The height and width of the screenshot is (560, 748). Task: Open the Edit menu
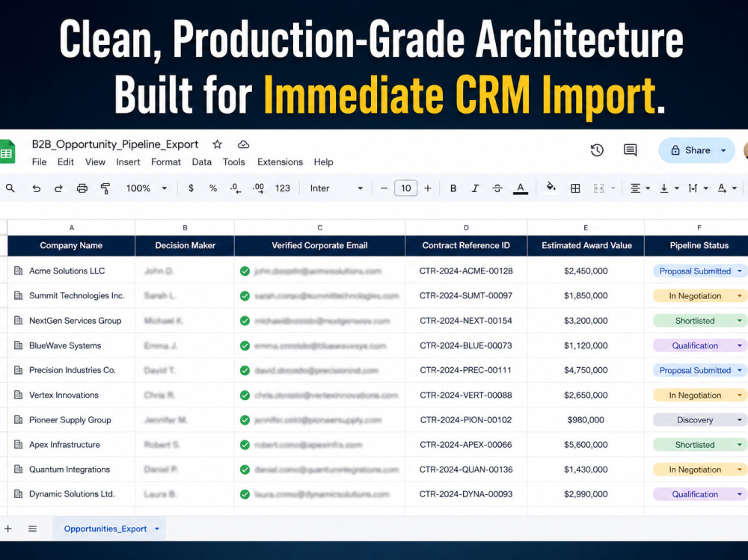pos(65,162)
